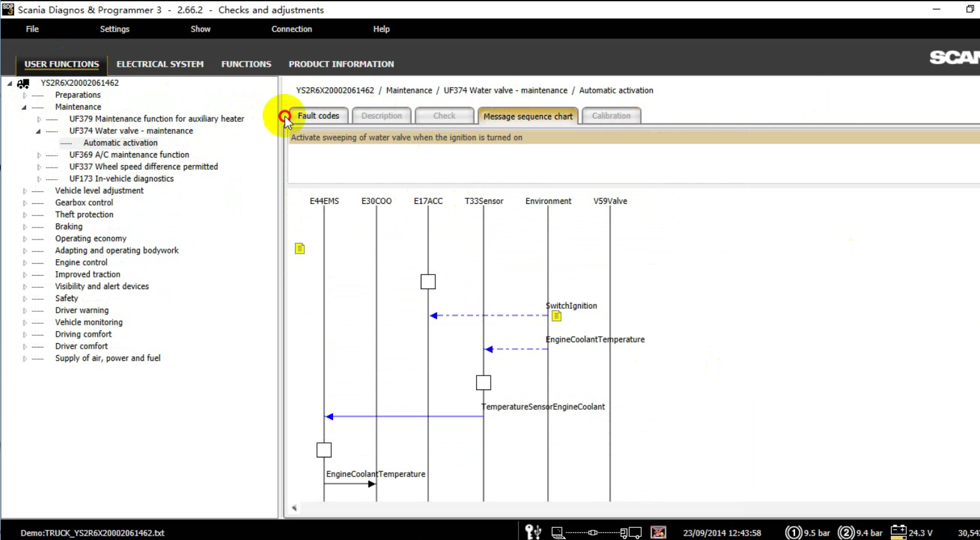This screenshot has height=540, width=980.
Task: Select the activation box on E44EMS lifeline
Action: point(324,450)
